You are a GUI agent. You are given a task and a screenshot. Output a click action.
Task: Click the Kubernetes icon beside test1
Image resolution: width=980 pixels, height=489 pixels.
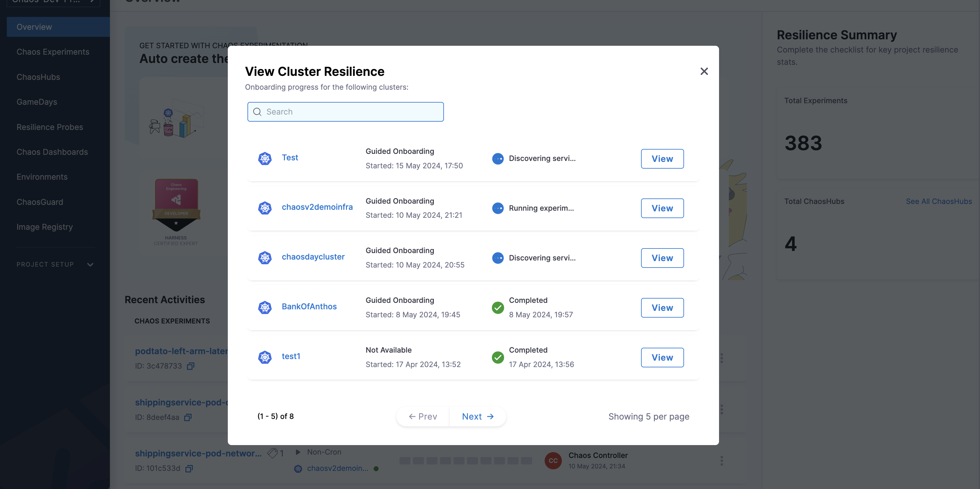tap(265, 357)
